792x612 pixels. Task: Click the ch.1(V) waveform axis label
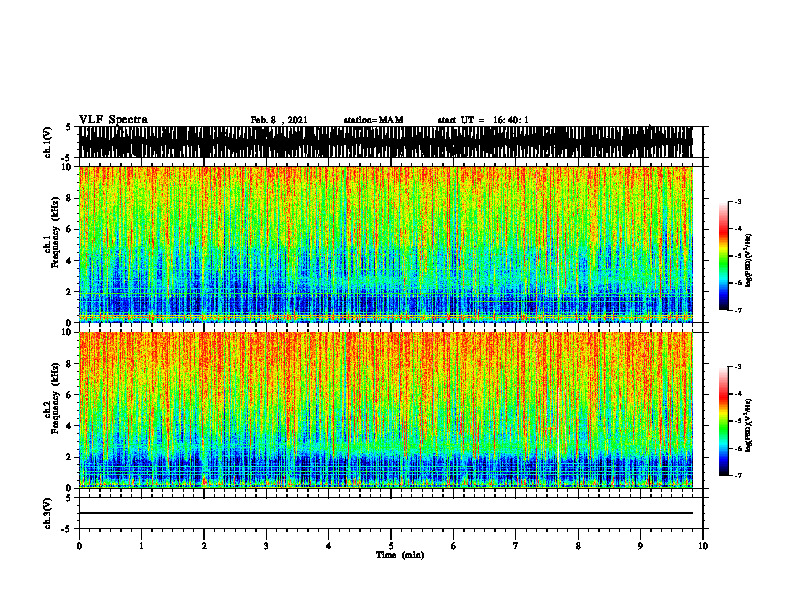[x=48, y=142]
